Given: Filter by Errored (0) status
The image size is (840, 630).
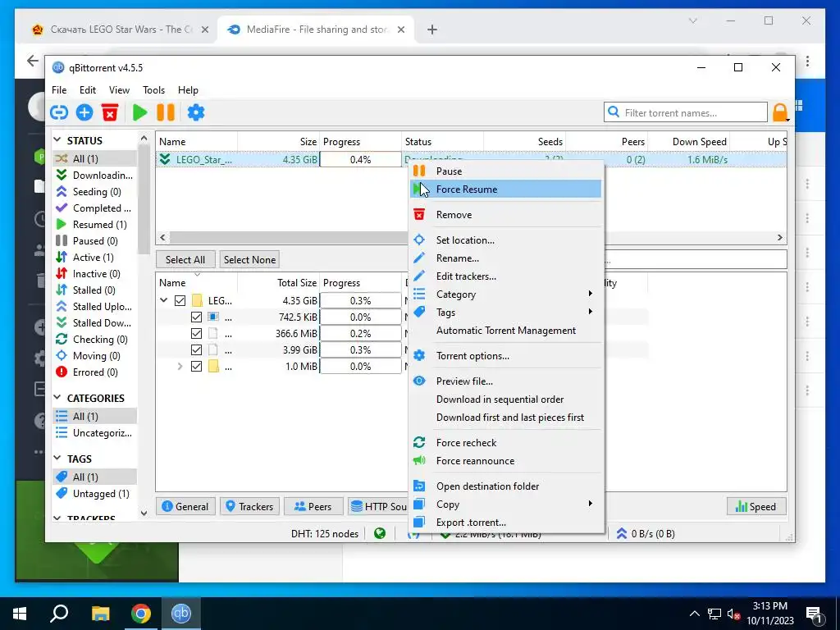Looking at the screenshot, I should pyautogui.click(x=95, y=372).
